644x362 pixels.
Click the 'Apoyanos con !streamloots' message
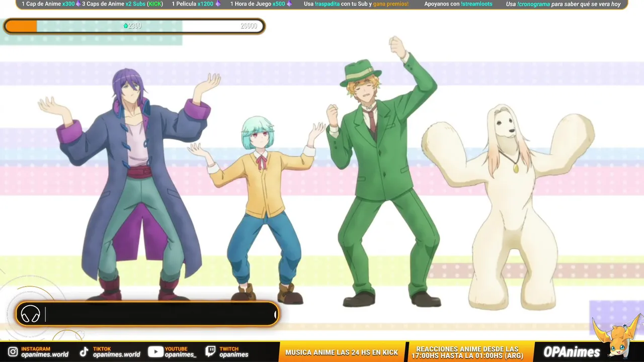pos(458,4)
